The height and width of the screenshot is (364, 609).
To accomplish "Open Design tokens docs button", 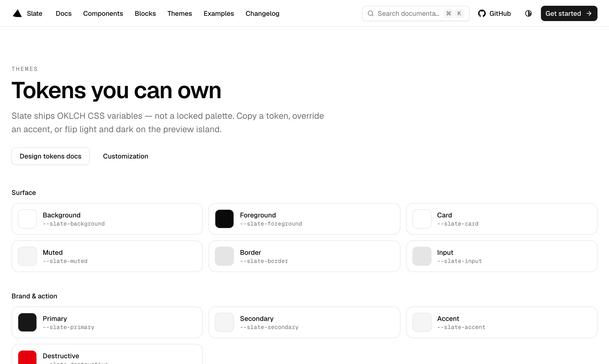I will [x=51, y=156].
